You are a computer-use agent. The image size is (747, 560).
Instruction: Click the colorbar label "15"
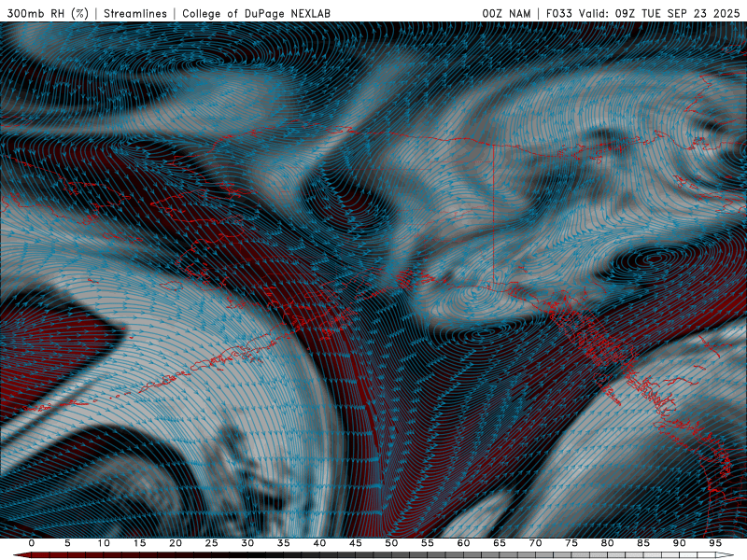coord(139,543)
